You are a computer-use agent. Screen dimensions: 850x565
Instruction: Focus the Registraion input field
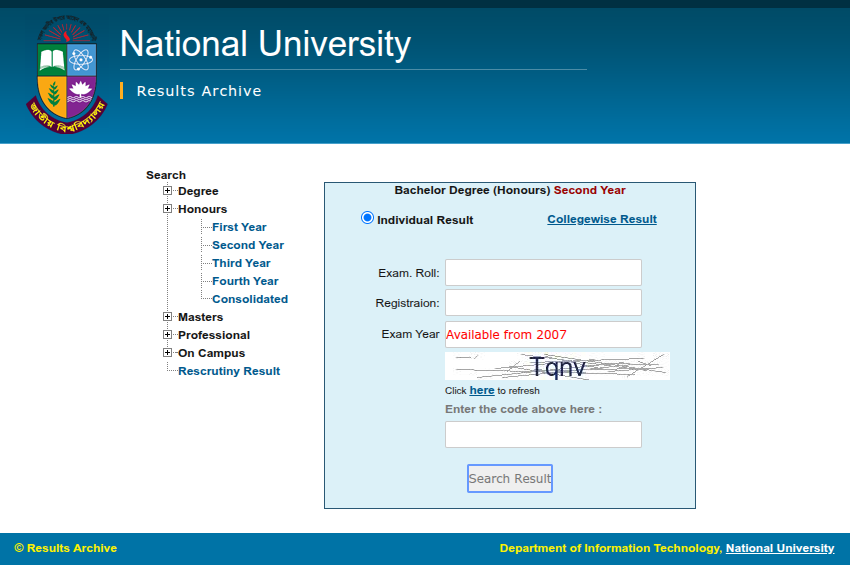[543, 302]
